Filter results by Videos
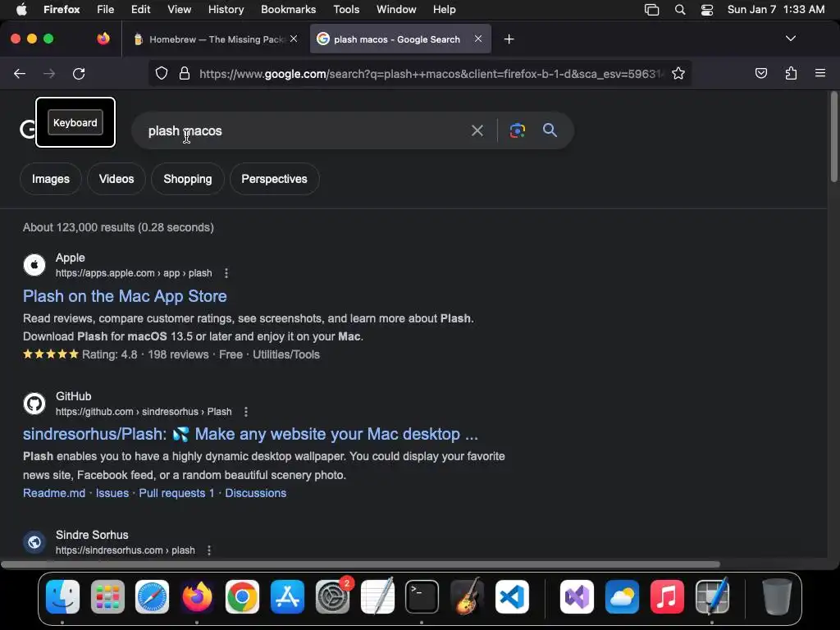Screen dimensions: 840x630 116,179
